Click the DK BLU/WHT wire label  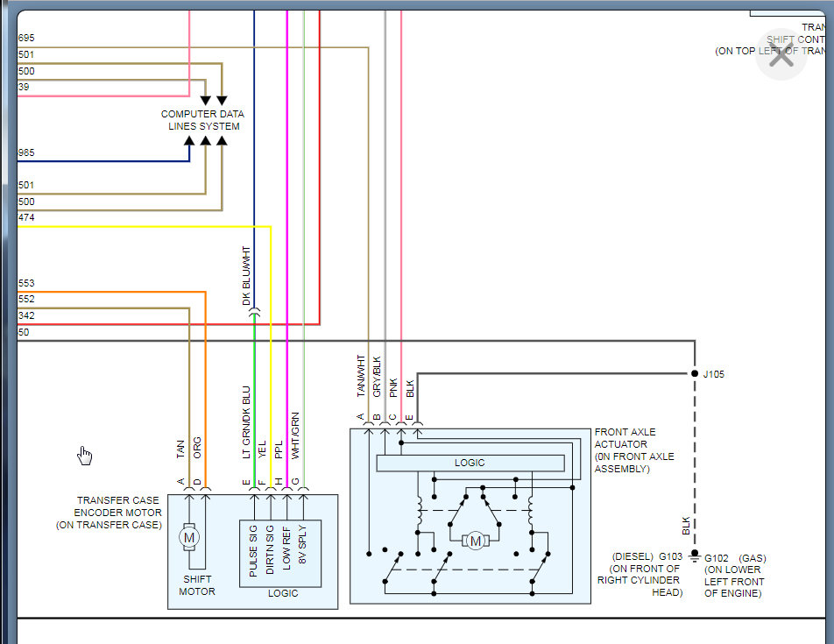(x=246, y=275)
